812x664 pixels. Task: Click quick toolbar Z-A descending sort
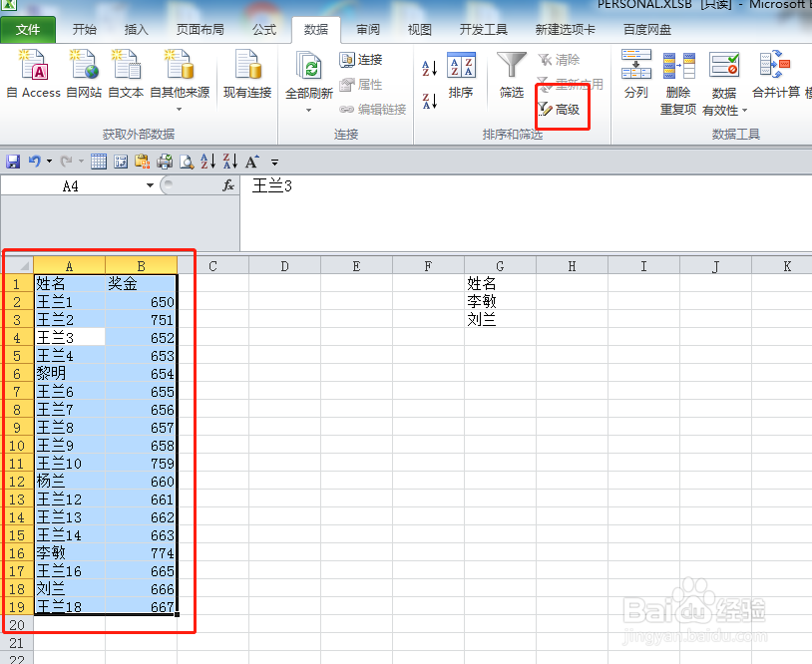tap(230, 162)
